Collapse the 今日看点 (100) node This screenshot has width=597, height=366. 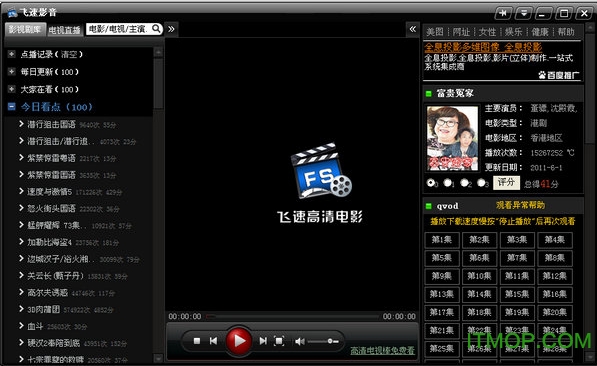11,107
